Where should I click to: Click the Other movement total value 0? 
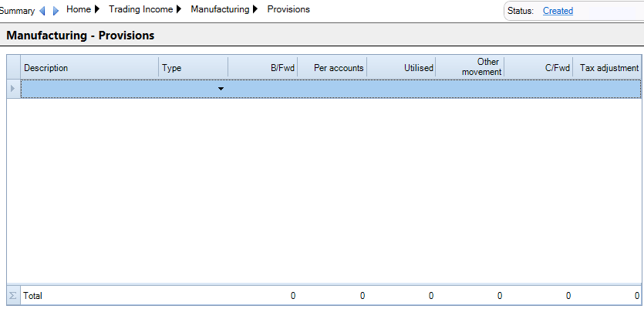coord(500,296)
